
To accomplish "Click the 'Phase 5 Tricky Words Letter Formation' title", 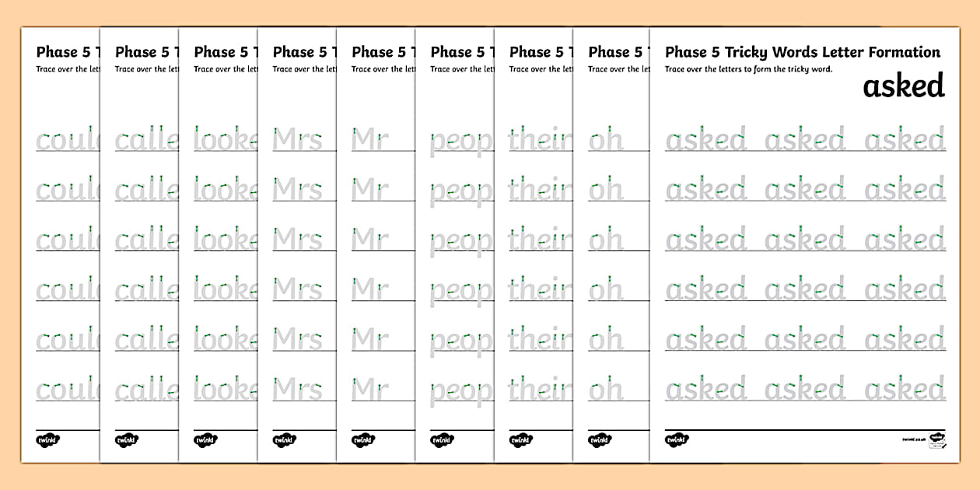I will tap(802, 52).
